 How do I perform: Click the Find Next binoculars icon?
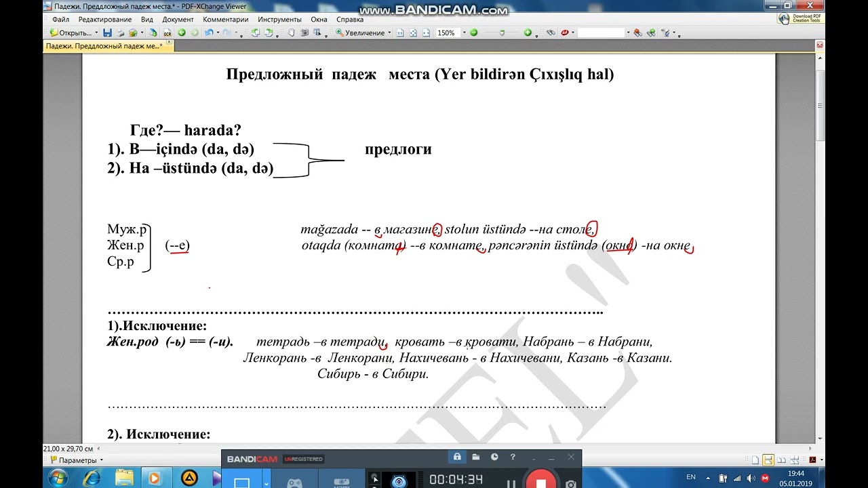point(652,33)
